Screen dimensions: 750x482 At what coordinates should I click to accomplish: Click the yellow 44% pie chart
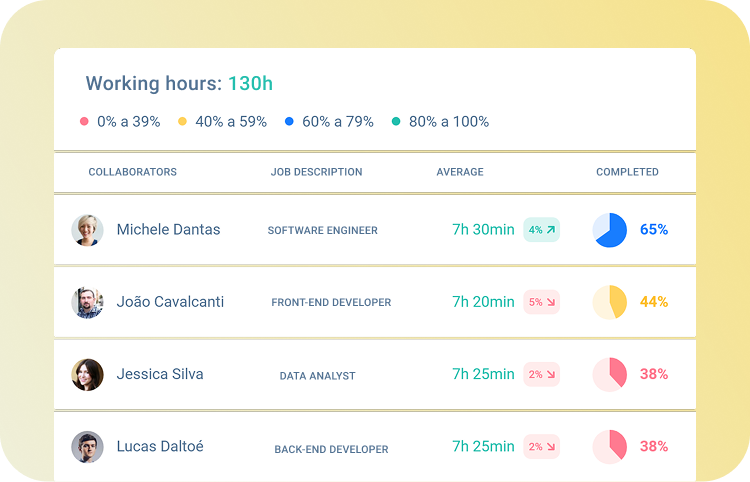pos(610,302)
